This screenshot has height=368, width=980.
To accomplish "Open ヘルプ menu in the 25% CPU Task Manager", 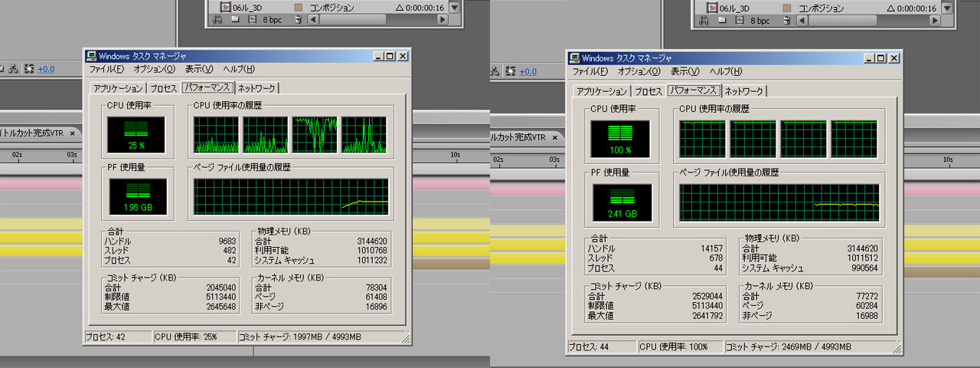I will [239, 69].
